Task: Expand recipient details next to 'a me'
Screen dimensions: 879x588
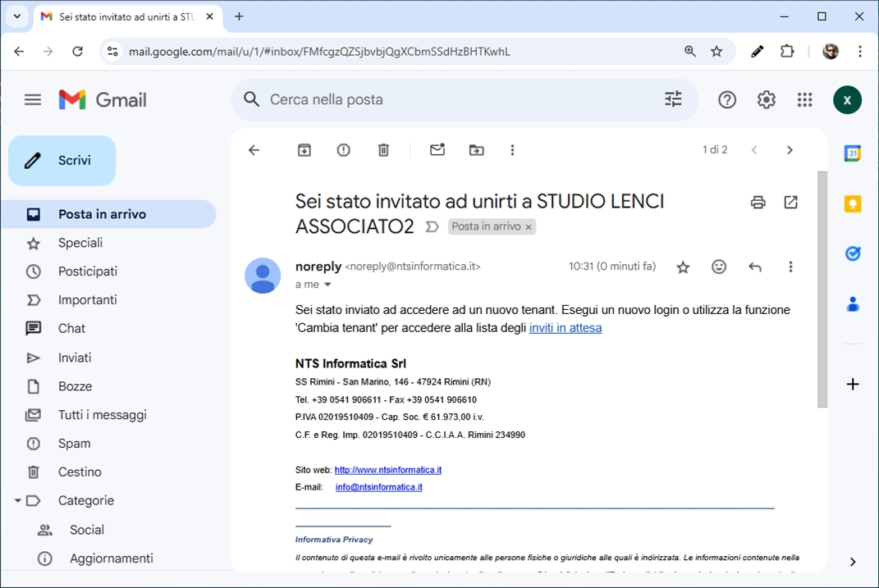Action: tap(328, 285)
